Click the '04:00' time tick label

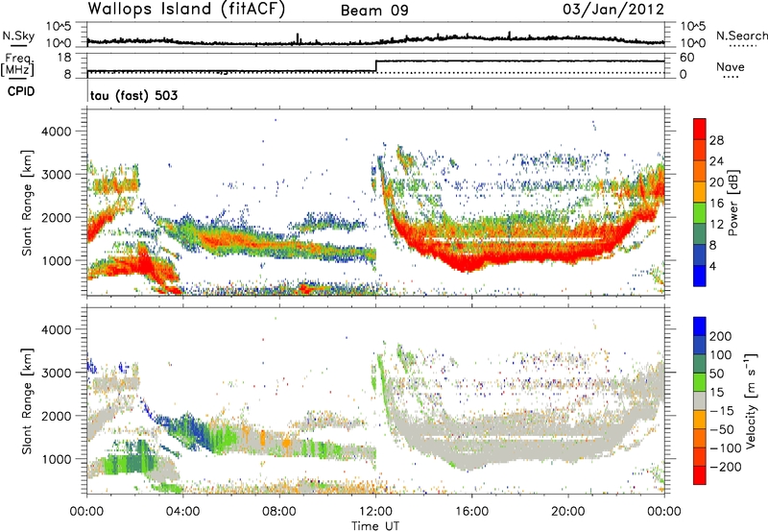pyautogui.click(x=182, y=512)
